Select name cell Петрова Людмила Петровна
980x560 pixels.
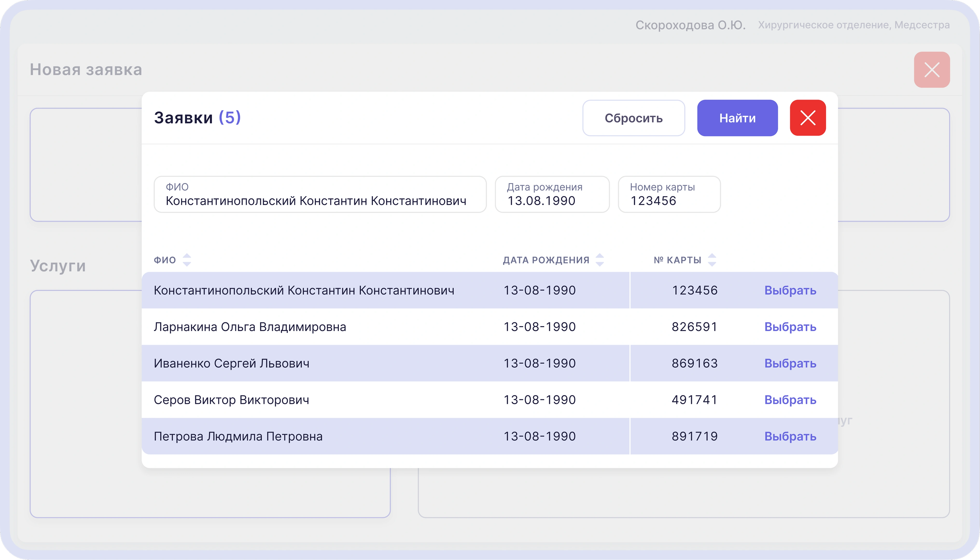(x=238, y=437)
